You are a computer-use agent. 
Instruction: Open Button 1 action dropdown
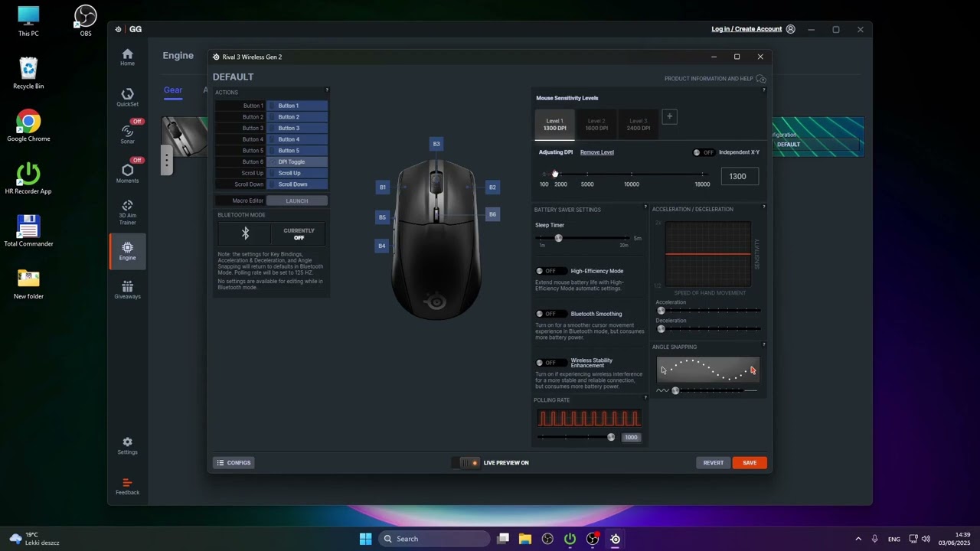[x=297, y=106]
